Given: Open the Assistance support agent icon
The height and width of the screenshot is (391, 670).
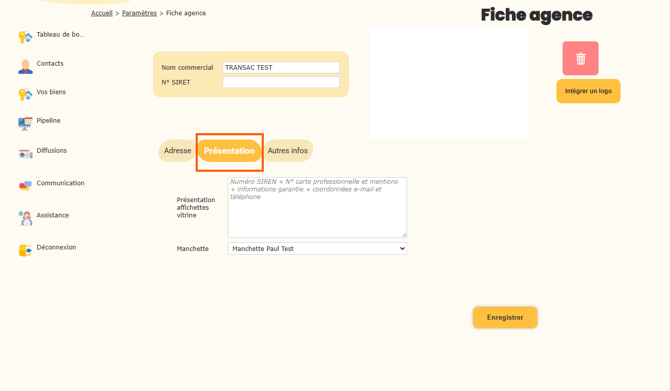Looking at the screenshot, I should pos(25,218).
